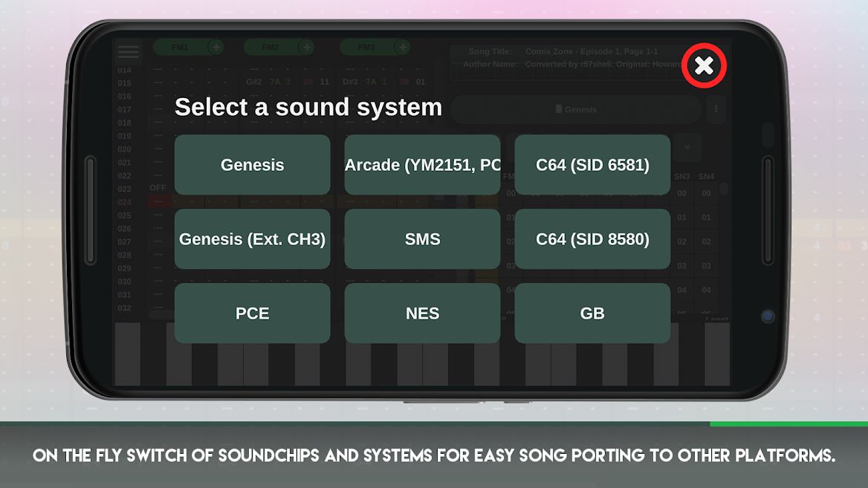
Task: Choose the NES sound system
Action: (422, 313)
